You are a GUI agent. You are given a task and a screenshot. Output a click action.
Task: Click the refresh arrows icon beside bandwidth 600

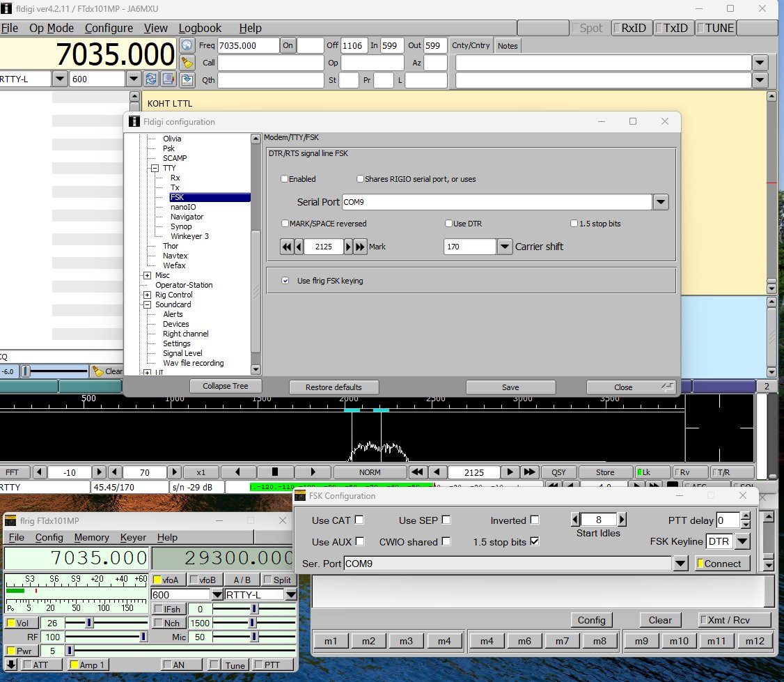150,79
